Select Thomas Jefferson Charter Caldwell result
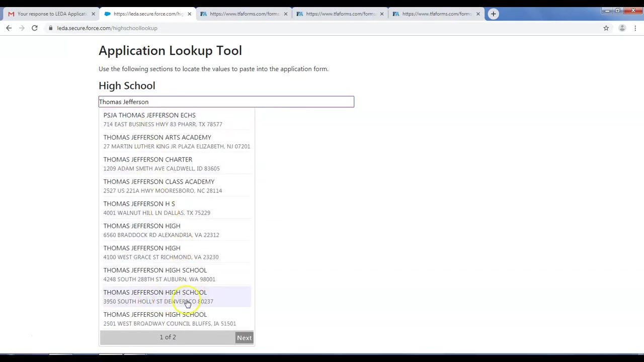 177,164
